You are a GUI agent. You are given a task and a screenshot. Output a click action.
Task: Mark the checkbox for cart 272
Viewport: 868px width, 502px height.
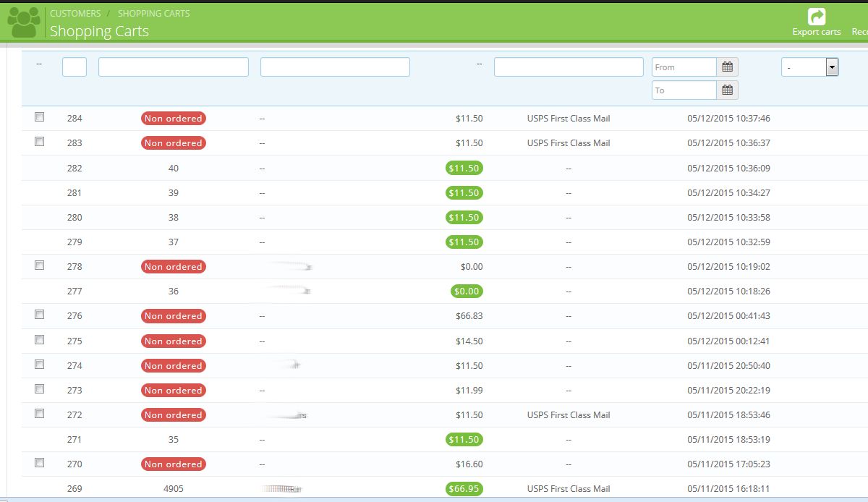click(x=40, y=413)
